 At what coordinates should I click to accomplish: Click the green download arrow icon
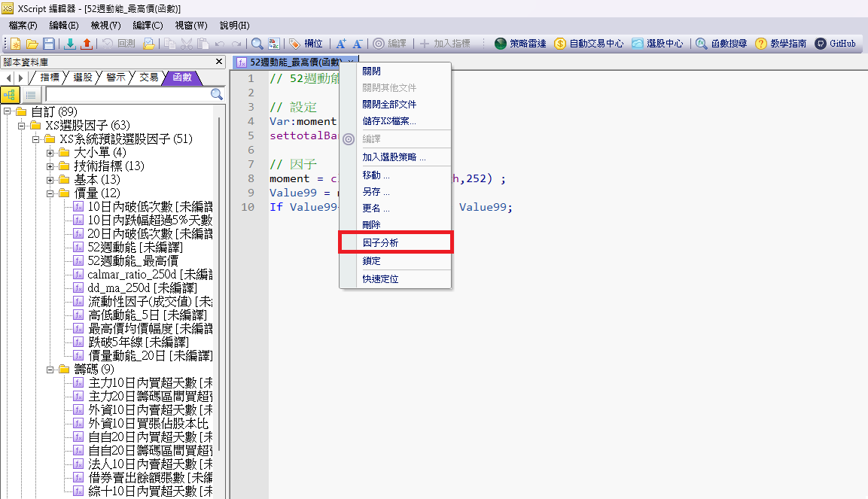[70, 44]
